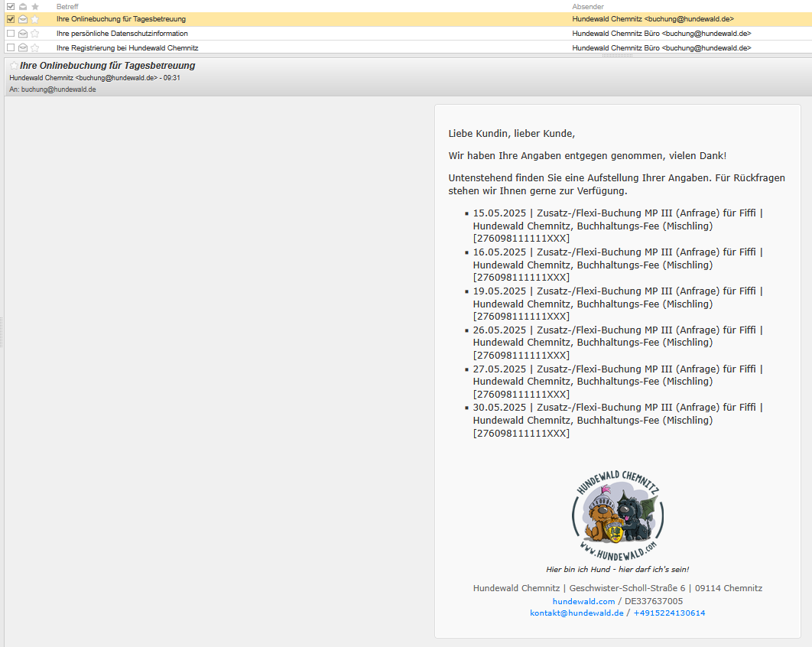Screen dimensions: 812x647
Task: Click the kontakt@hundewald.de email link
Action: (577, 613)
